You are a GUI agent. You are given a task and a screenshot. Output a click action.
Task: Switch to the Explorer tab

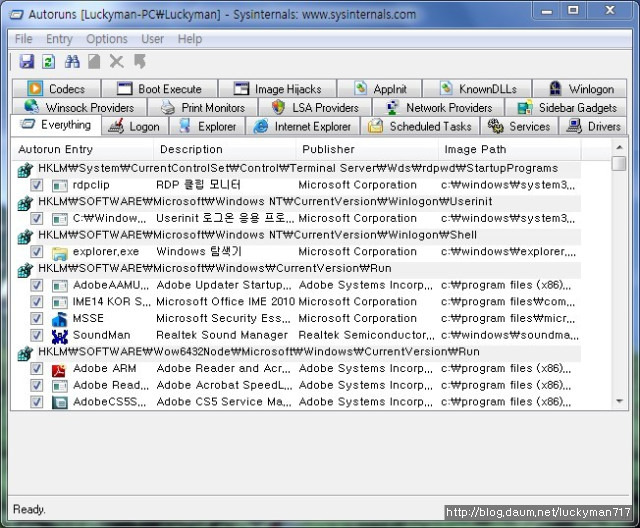point(207,126)
